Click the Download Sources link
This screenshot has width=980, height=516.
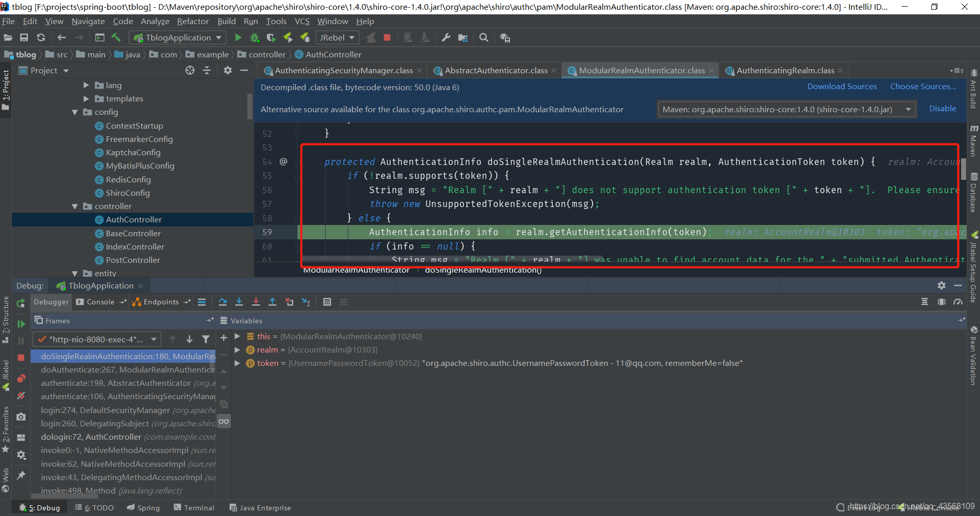[842, 86]
